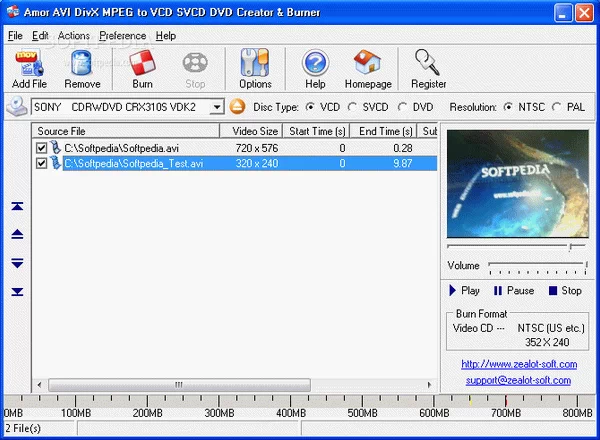The width and height of the screenshot is (600, 440).
Task: Select row C:\Softpedia\Softpedia_Test.avi
Action: (234, 163)
